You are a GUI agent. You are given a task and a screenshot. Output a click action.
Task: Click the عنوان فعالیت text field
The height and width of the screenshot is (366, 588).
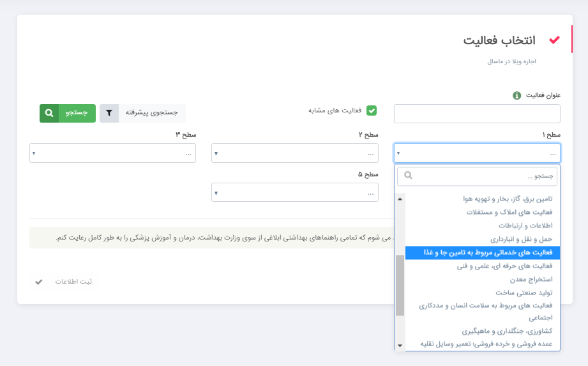(477, 114)
